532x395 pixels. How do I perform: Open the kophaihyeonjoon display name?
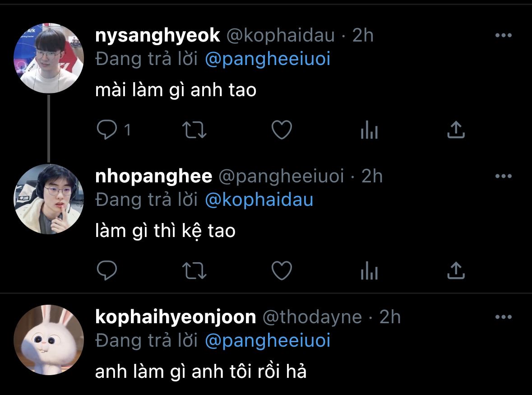point(176,317)
